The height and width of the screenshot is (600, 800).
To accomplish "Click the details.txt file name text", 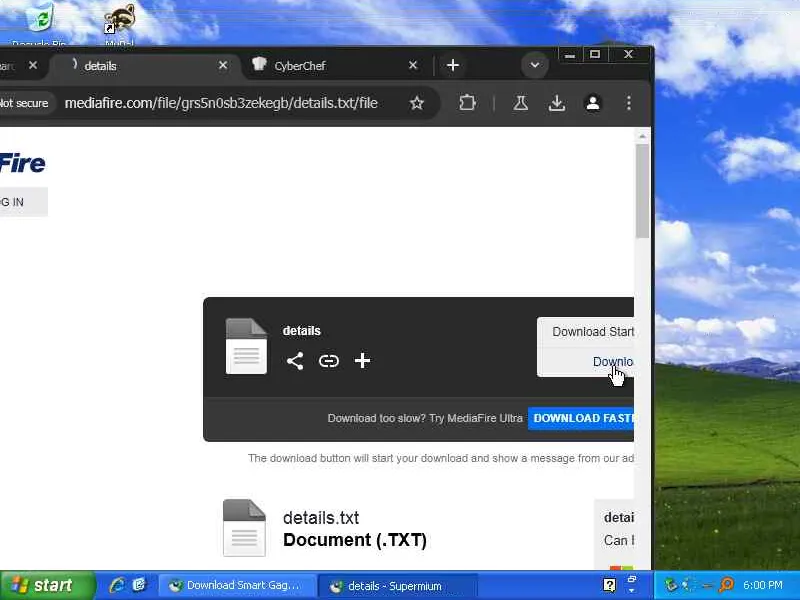I will [x=321, y=518].
